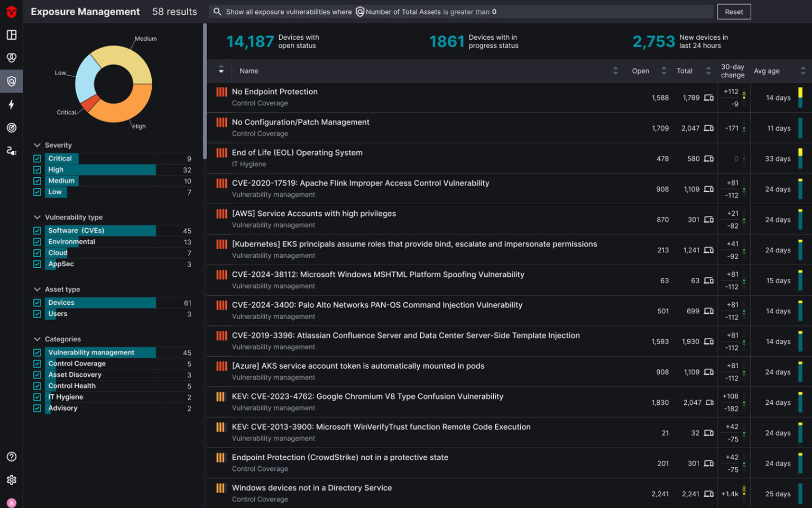Click device icon in No Endpoint Protection row
Image resolution: width=812 pixels, height=508 pixels.
(709, 98)
